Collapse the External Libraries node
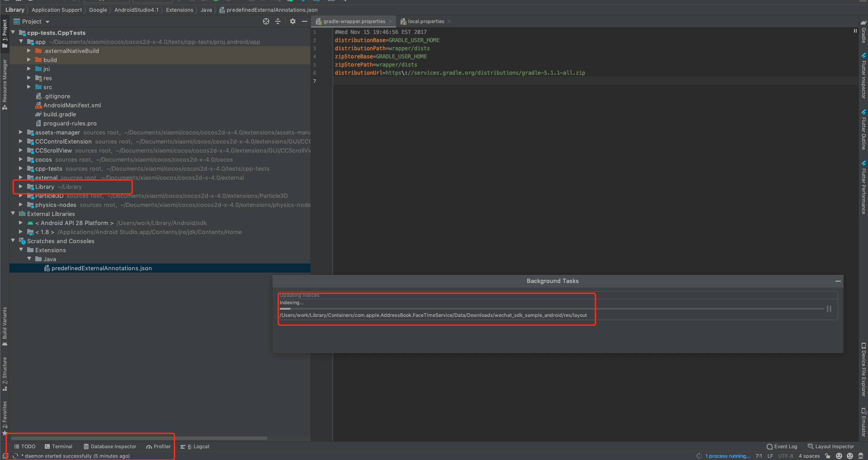This screenshot has width=868, height=460. [x=13, y=214]
